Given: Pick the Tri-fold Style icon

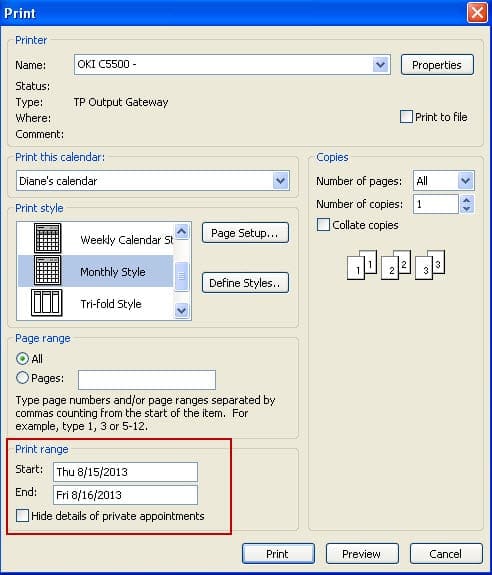Looking at the screenshot, I should [x=47, y=303].
